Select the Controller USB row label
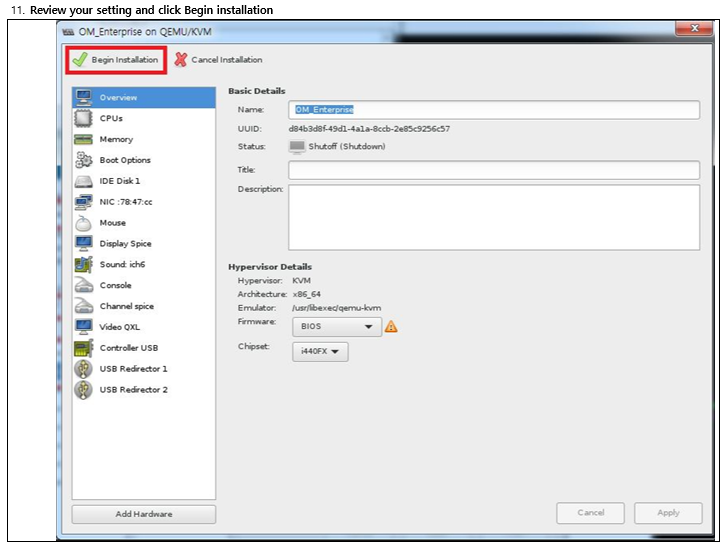725x551 pixels. 129,348
